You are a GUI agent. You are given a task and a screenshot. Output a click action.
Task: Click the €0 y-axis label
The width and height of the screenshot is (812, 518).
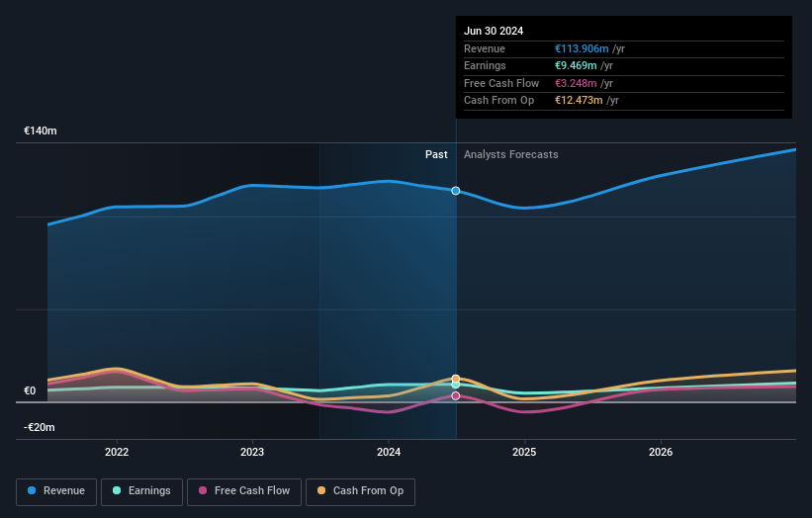30,390
